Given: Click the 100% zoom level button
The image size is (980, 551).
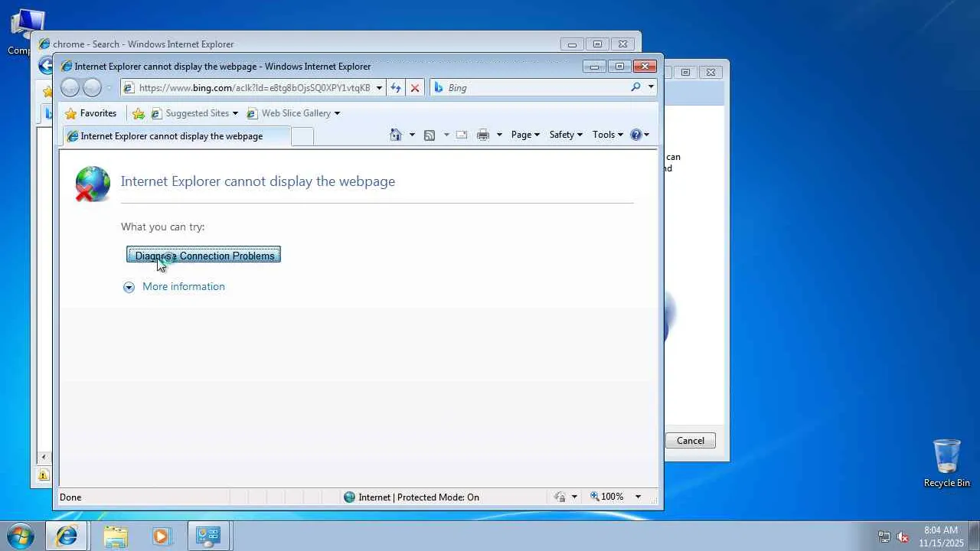Looking at the screenshot, I should pos(612,497).
